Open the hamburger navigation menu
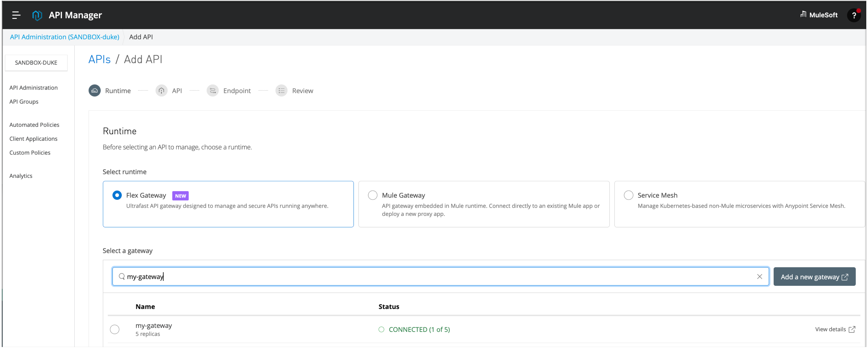The width and height of the screenshot is (868, 350). 16,15
